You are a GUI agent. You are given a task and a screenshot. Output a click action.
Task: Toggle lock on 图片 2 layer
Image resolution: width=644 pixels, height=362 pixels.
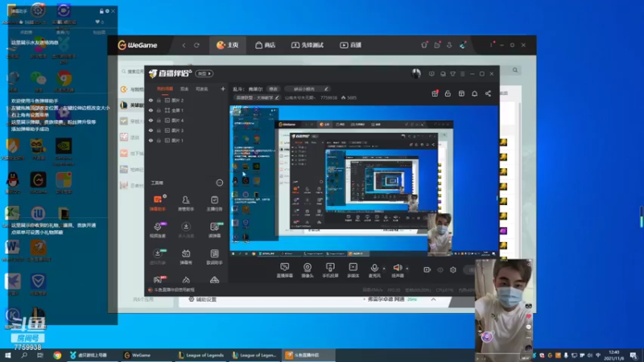tap(159, 100)
